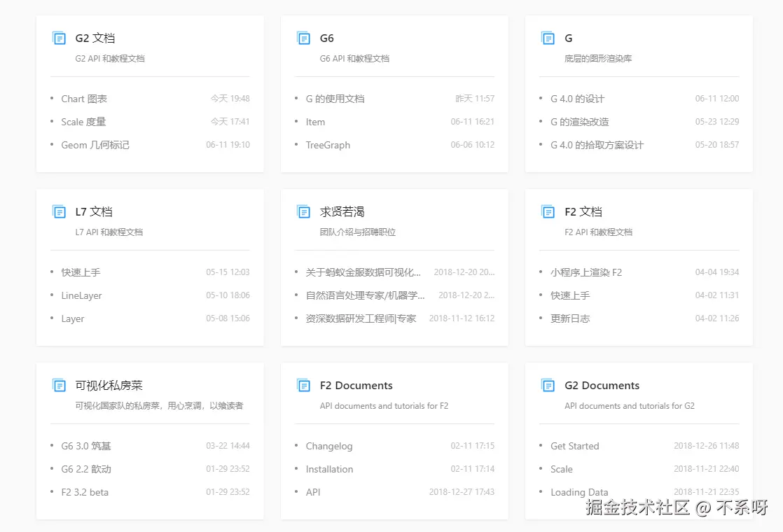
Task: Click the API documents and tutorials for F2 text
Action: [x=384, y=406]
